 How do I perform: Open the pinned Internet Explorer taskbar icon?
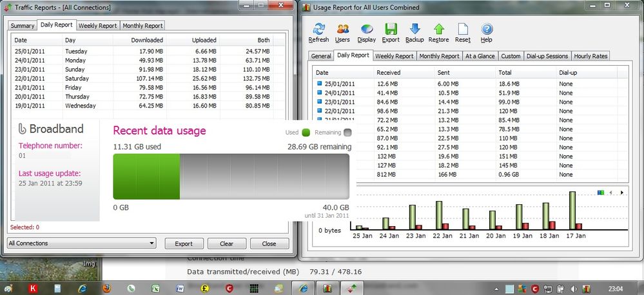click(x=82, y=288)
